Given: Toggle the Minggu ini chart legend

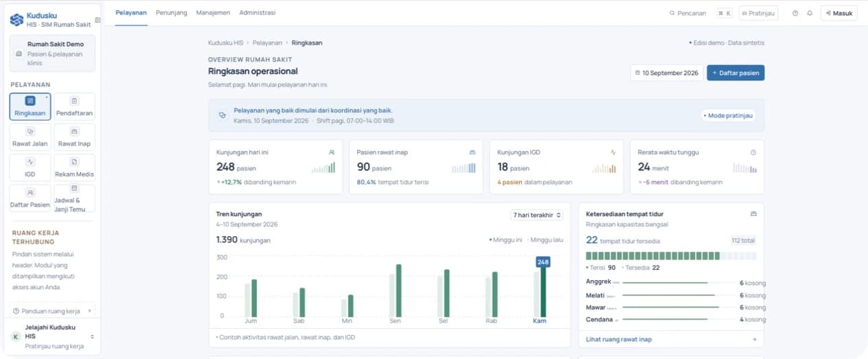Looking at the screenshot, I should pyautogui.click(x=505, y=240).
